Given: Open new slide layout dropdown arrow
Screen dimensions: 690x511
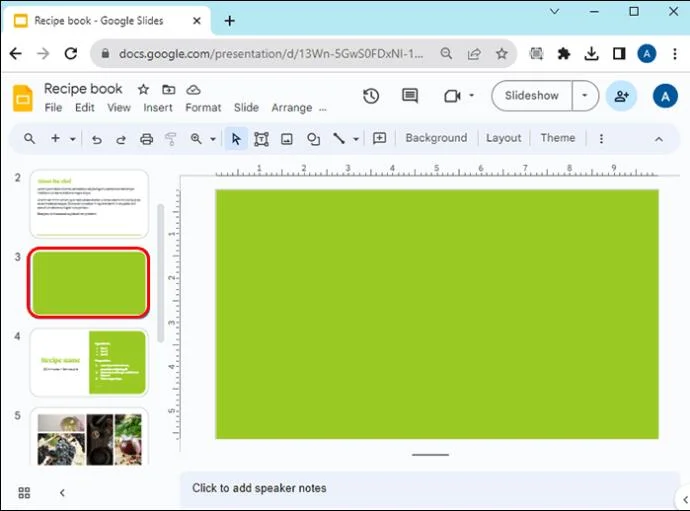Looking at the screenshot, I should [x=73, y=139].
